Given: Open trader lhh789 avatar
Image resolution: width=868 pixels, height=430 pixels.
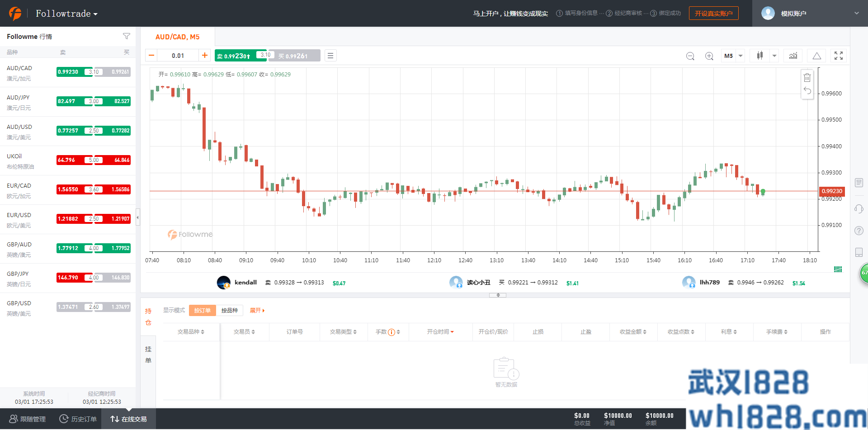Looking at the screenshot, I should [x=689, y=283].
